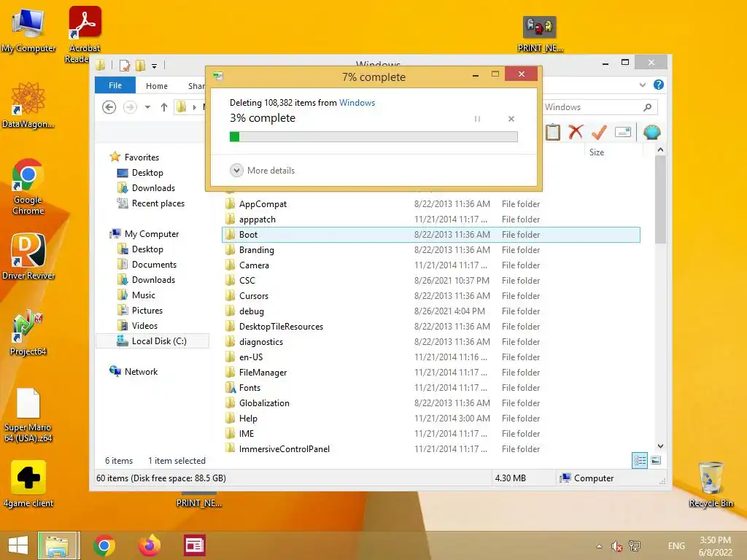Click the Rename toolbar icon

(623, 132)
